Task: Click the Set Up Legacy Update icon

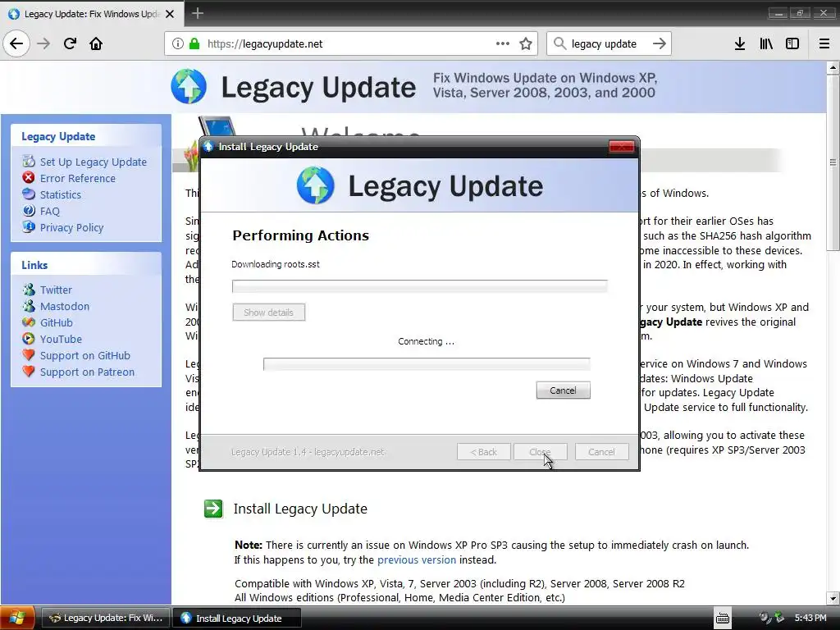Action: [x=29, y=162]
